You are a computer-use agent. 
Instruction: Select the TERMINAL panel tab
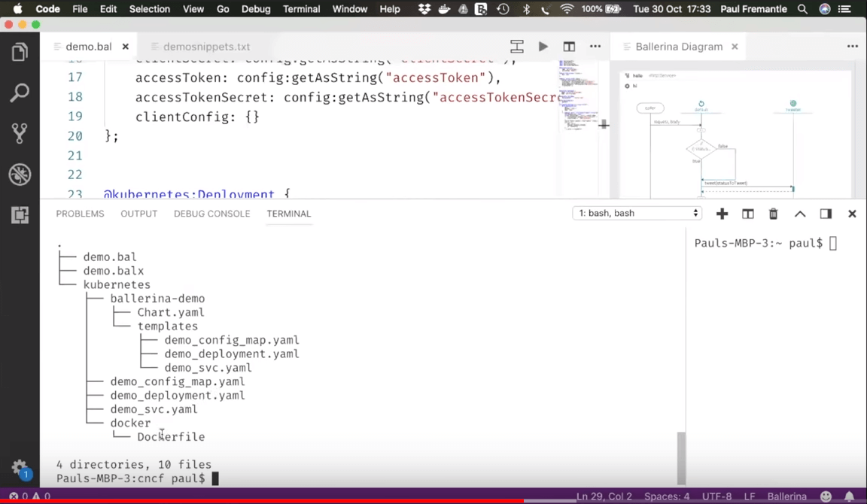[x=289, y=214]
